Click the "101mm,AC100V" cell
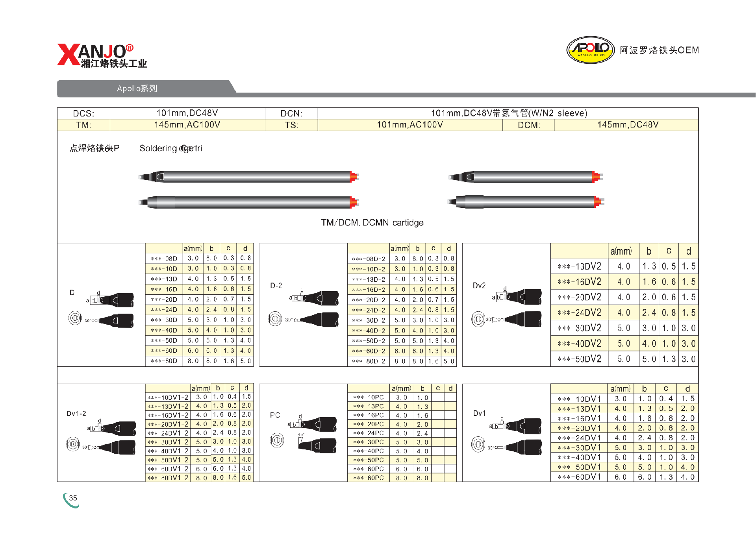 (410, 125)
